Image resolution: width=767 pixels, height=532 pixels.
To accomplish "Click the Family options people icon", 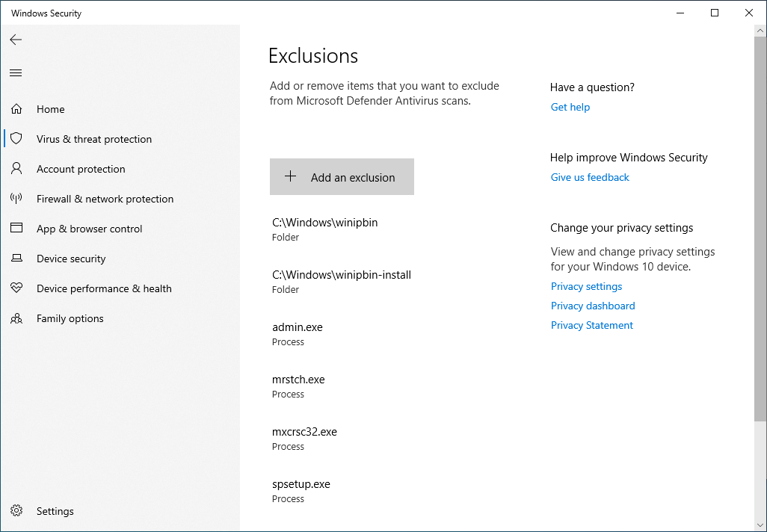I will click(x=16, y=318).
